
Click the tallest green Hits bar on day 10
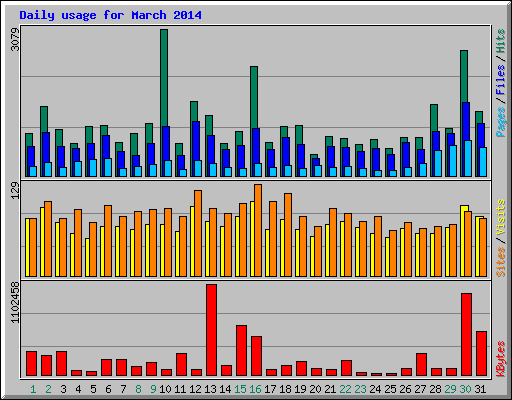click(x=164, y=77)
